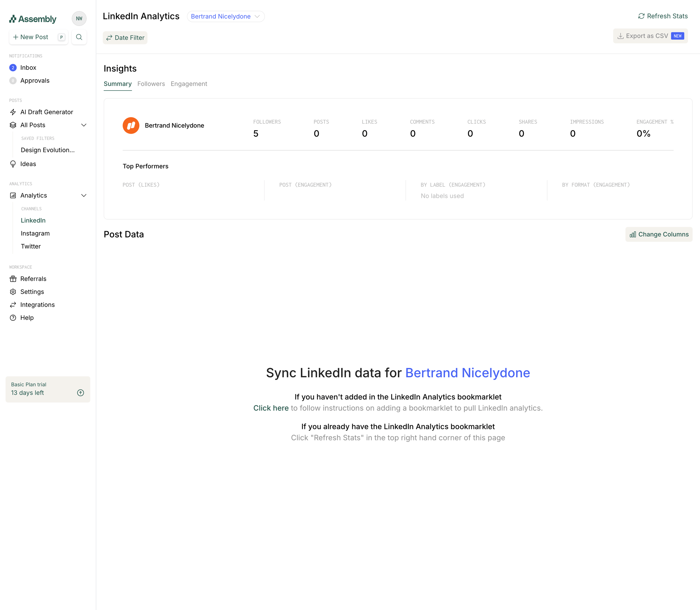Viewport: 700px width, 610px height.
Task: Open the Bertrand Nicelydone account dropdown
Action: coord(226,16)
